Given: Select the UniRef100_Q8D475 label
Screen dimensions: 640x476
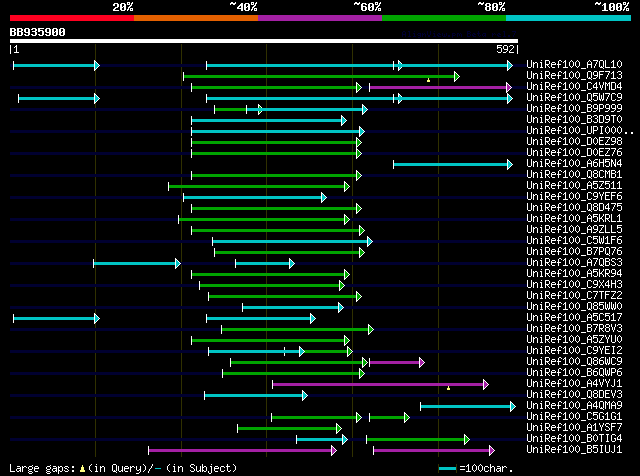Looking at the screenshot, I should (x=574, y=208).
